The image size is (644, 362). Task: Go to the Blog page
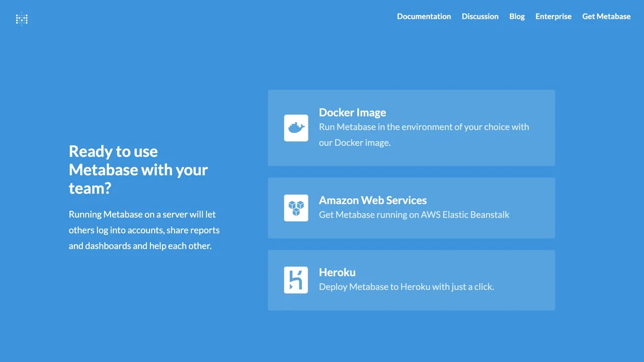click(x=517, y=17)
